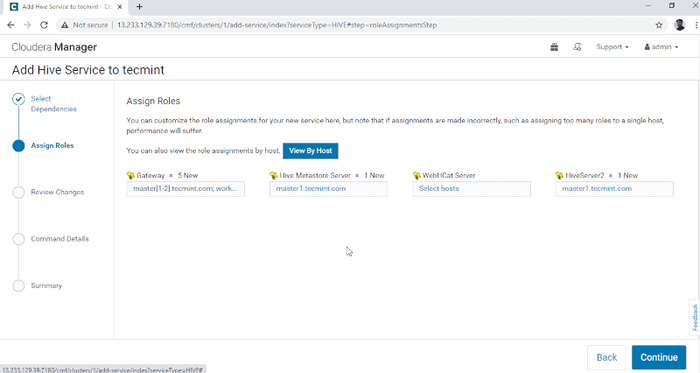
Task: Open the Feedback side tab
Action: pos(695,317)
